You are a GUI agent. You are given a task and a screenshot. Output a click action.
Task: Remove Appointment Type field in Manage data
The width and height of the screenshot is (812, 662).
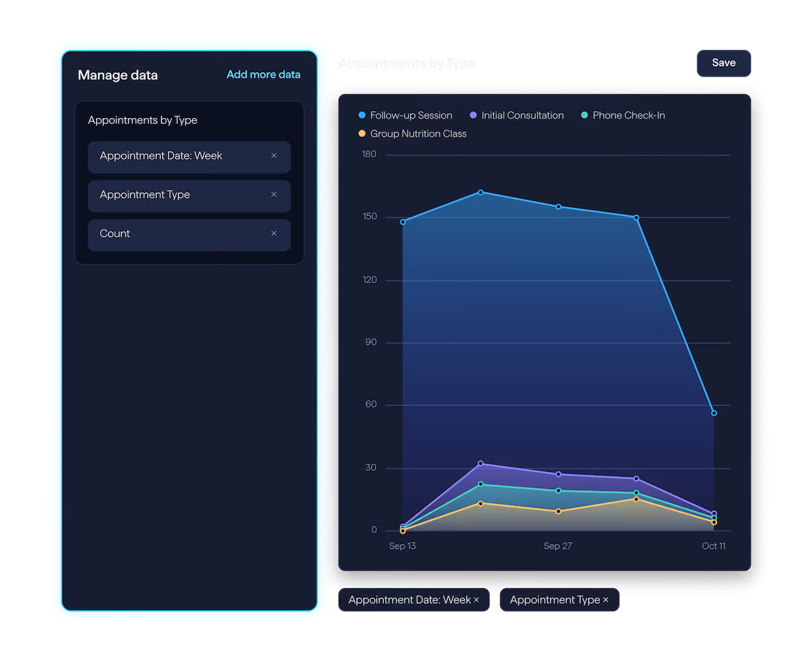point(274,195)
